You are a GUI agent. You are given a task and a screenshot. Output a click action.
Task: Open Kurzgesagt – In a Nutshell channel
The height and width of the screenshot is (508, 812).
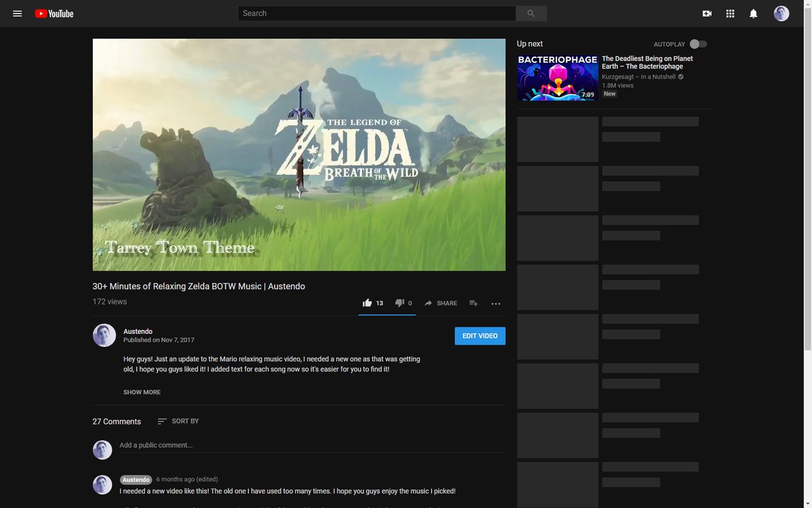click(x=639, y=77)
